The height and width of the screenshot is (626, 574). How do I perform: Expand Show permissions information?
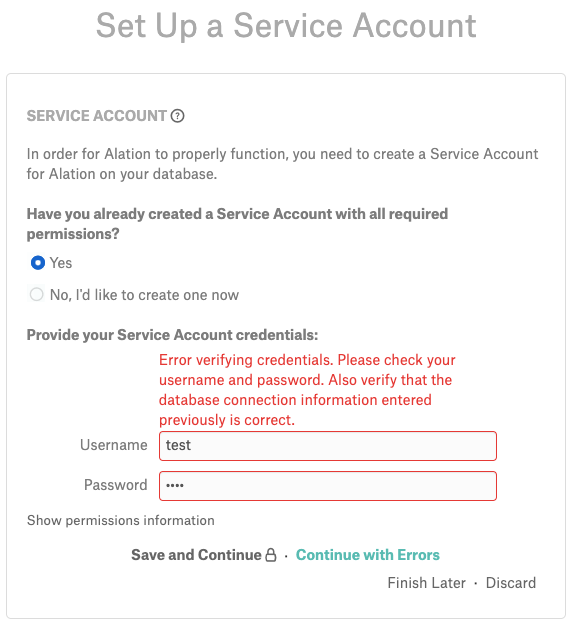click(121, 521)
